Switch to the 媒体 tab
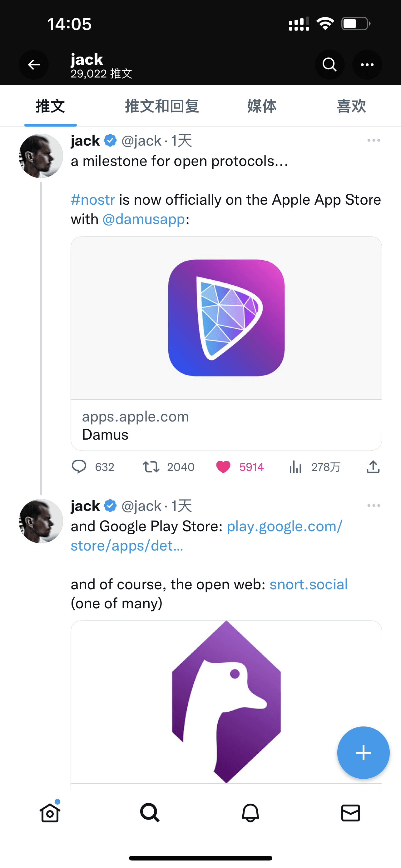 (262, 106)
